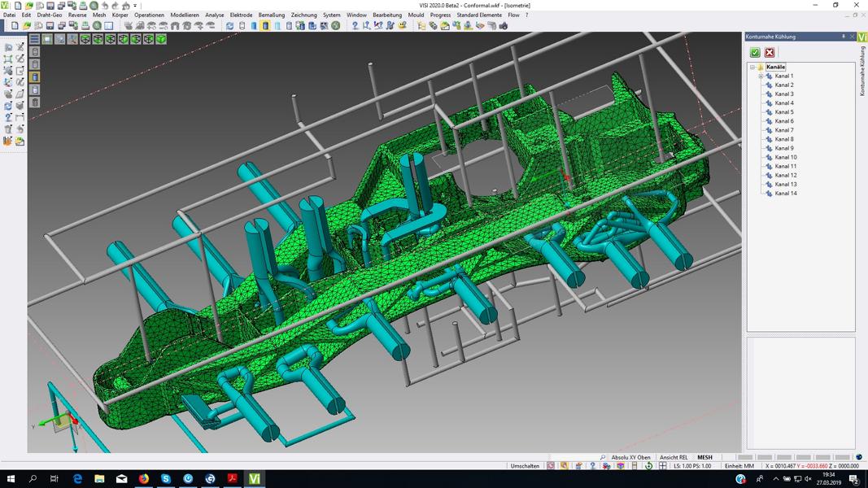
Task: Select Kanal 10 in the tree
Action: (x=786, y=157)
